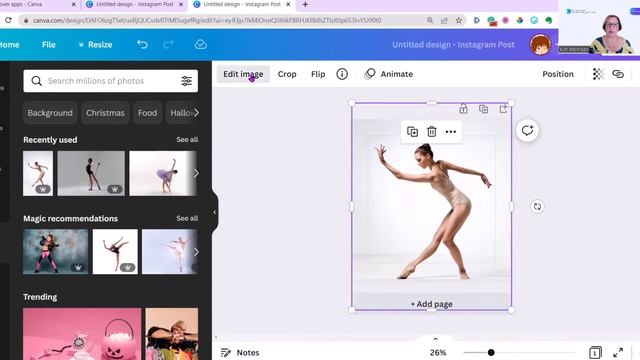
Task: Switch to second Untitled design tab
Action: point(135,4)
